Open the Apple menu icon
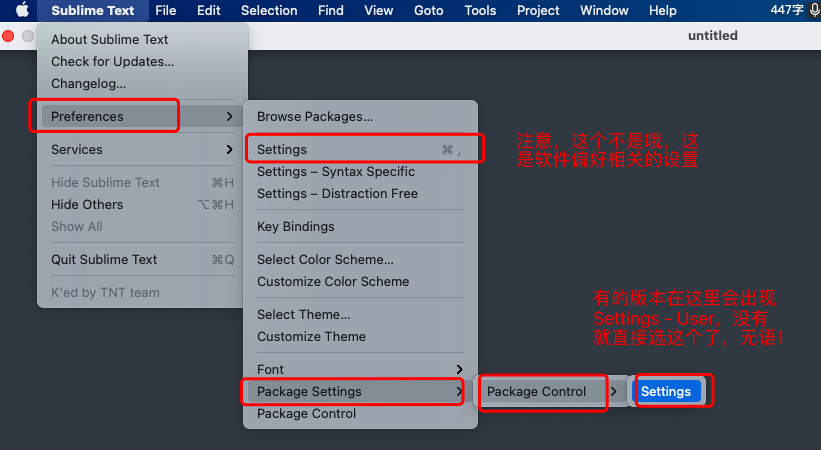Viewport: 821px width, 450px height. coord(22,10)
